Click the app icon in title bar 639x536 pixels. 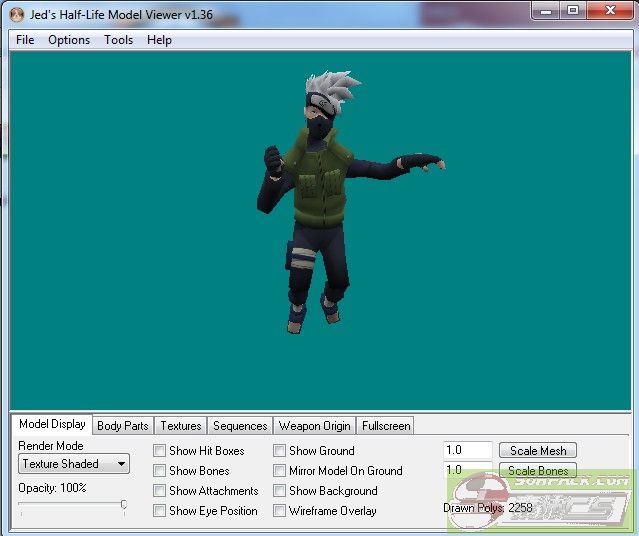pos(16,14)
